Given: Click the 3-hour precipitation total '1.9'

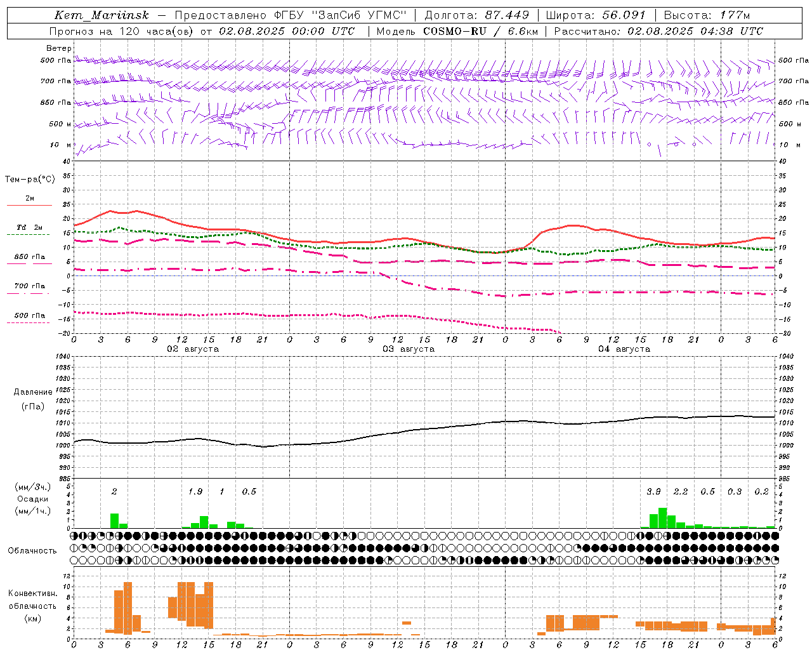Looking at the screenshot, I should coord(195,491).
